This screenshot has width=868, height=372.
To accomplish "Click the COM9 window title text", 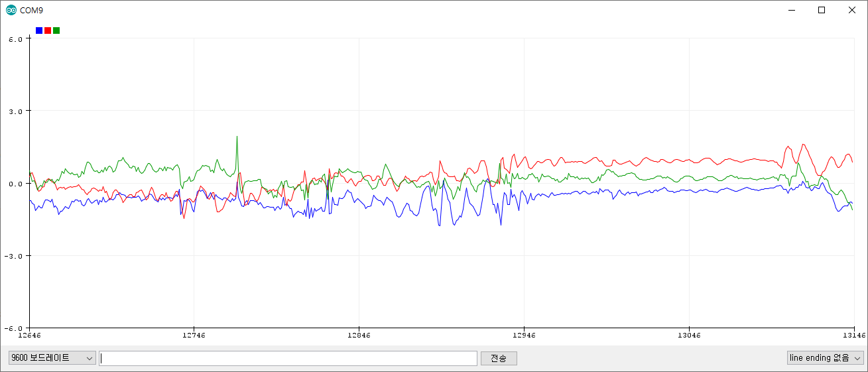I will click(x=32, y=10).
